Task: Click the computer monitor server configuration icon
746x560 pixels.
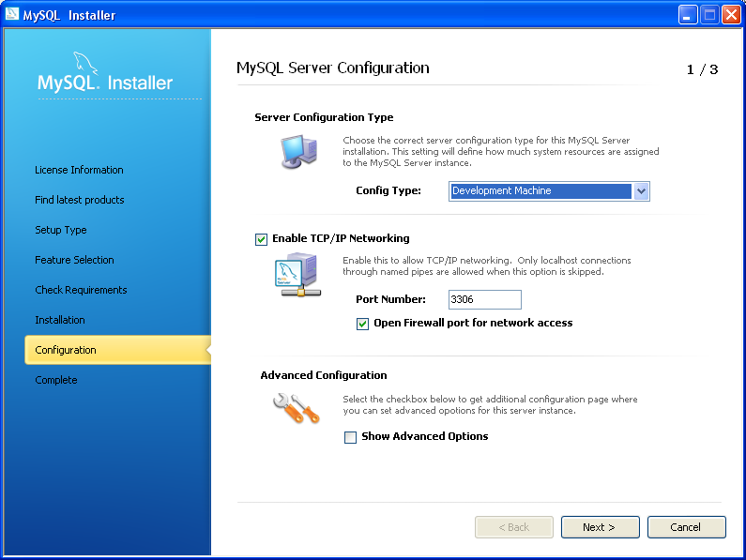Action: tap(299, 152)
